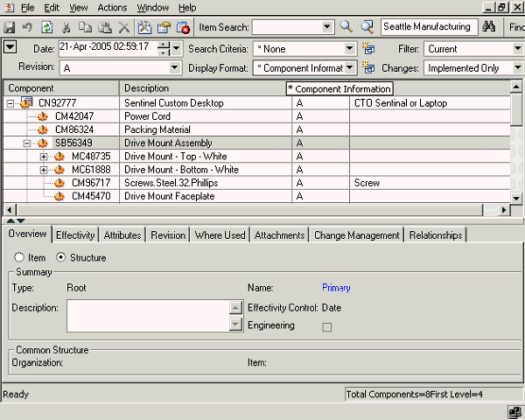Open the Actions menu

(112, 7)
